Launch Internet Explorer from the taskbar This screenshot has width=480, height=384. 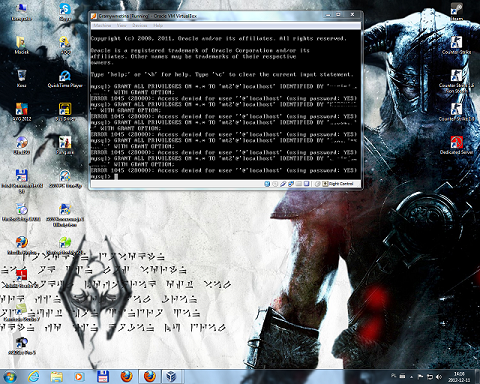tap(34, 377)
